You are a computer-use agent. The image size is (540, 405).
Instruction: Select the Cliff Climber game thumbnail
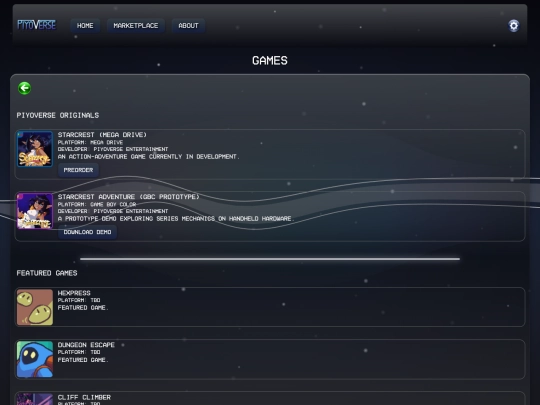pos(35,399)
